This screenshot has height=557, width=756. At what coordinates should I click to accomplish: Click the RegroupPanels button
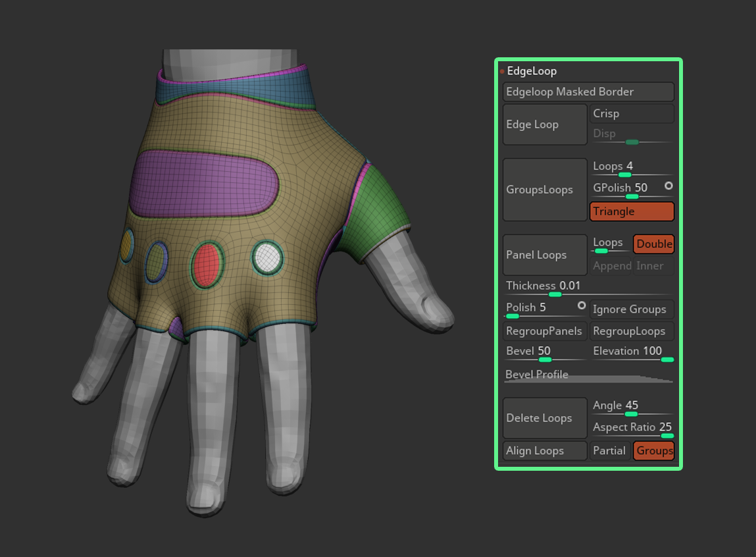point(545,331)
